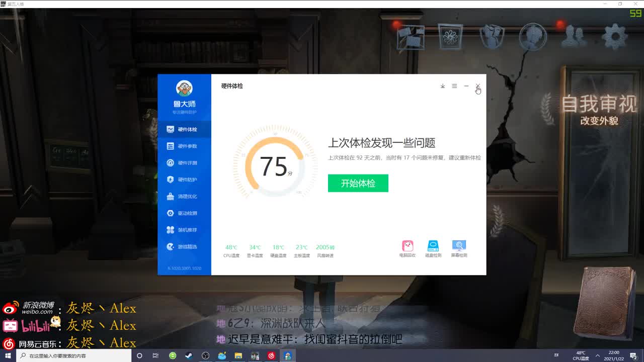Open the game's friends silhouette icon
Viewport: 644px width, 362px height.
click(x=574, y=36)
